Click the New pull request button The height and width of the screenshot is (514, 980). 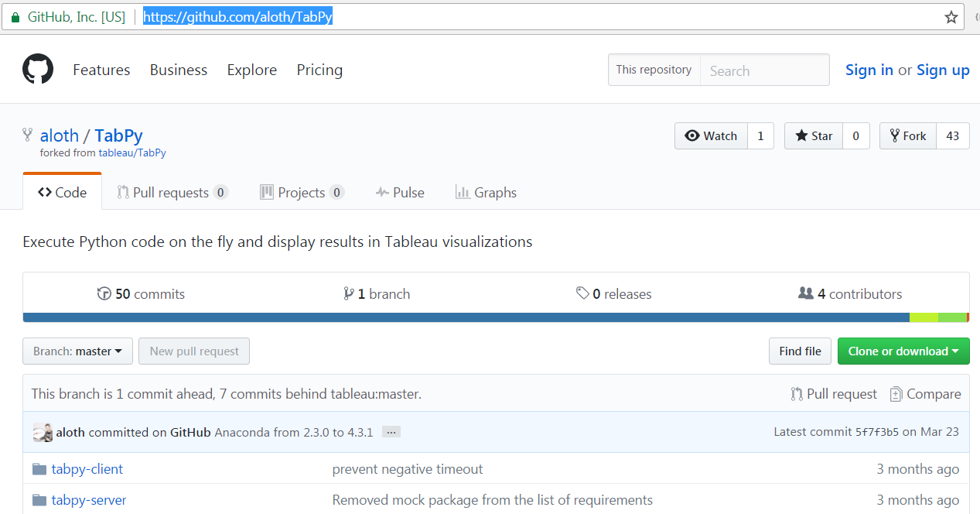click(194, 351)
